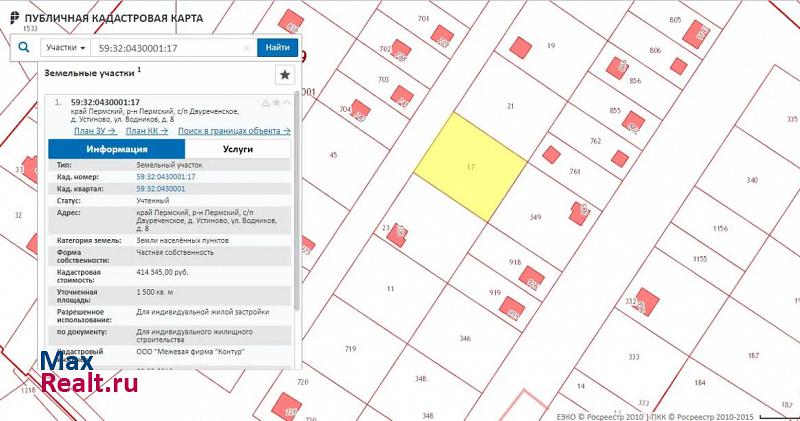The width and height of the screenshot is (800, 421).
Task: Click parcel 349 on the map
Action: (535, 218)
